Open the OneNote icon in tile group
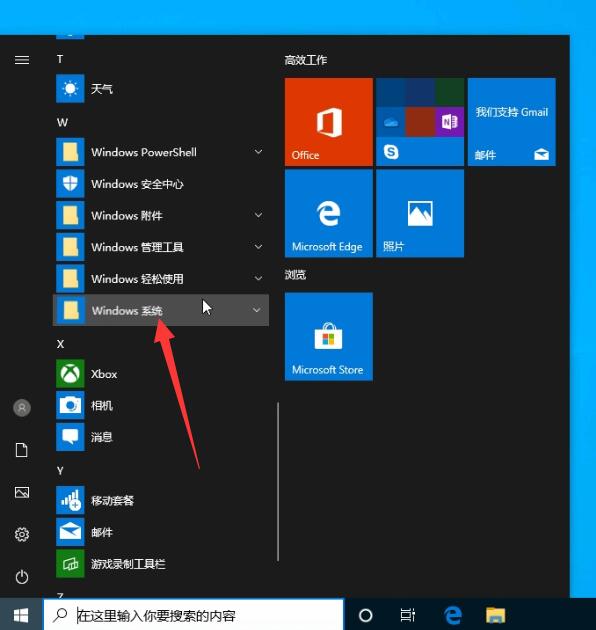596x630 pixels. pyautogui.click(x=449, y=122)
